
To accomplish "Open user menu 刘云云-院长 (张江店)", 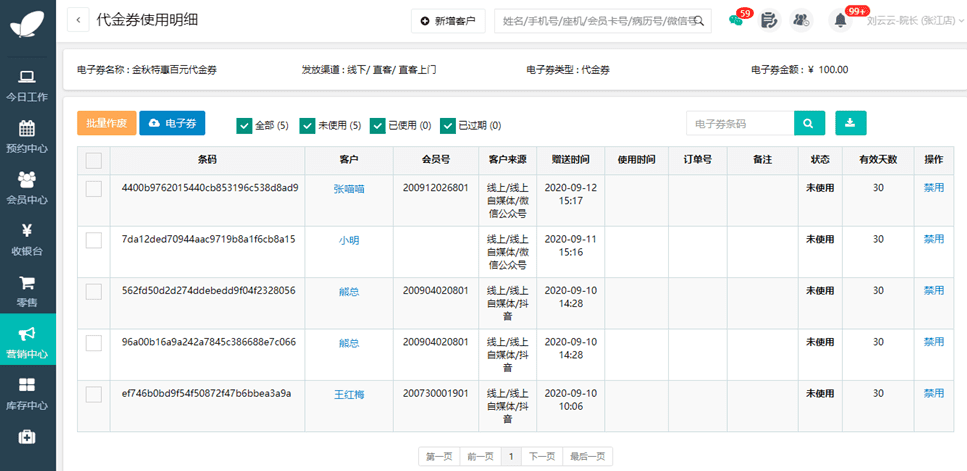I will pyautogui.click(x=910, y=20).
